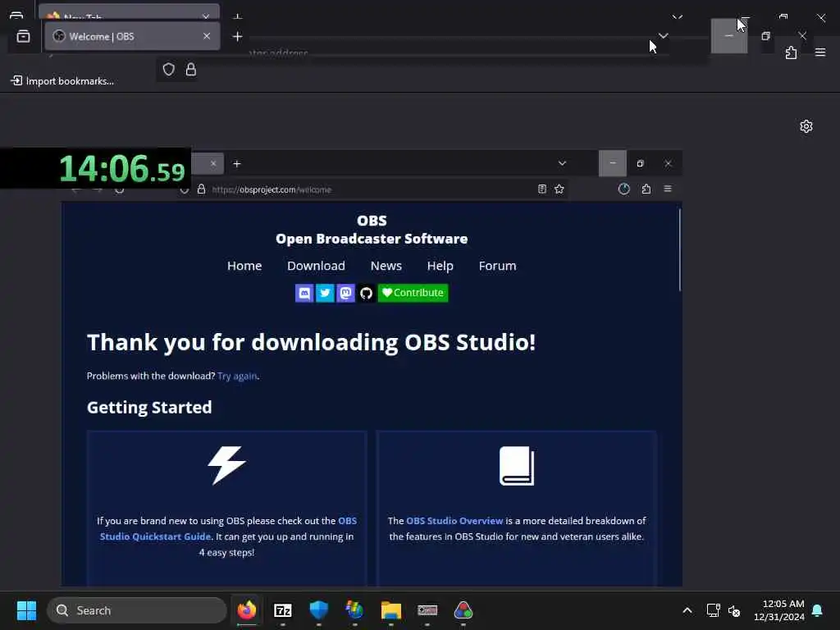Open OBS Studio Quickstart Guide link
840x630 pixels.
[228, 528]
